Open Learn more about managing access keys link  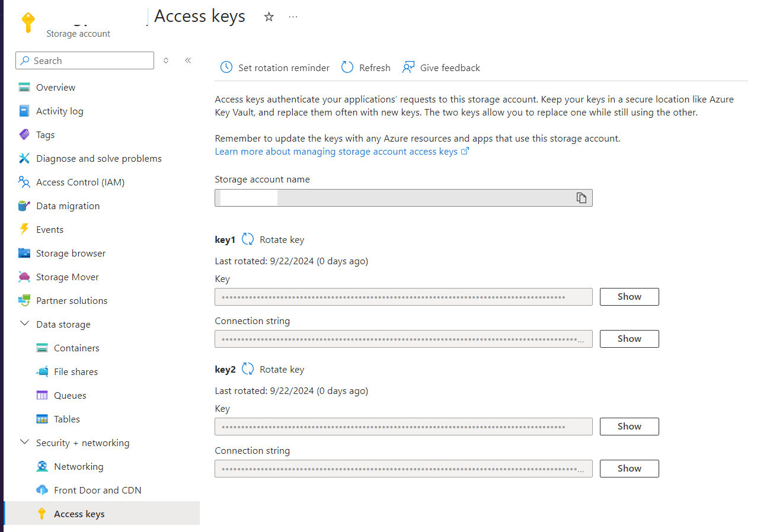[342, 152]
